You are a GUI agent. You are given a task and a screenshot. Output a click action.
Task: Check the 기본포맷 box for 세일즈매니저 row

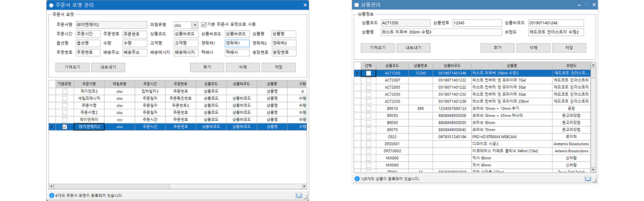coord(64,98)
